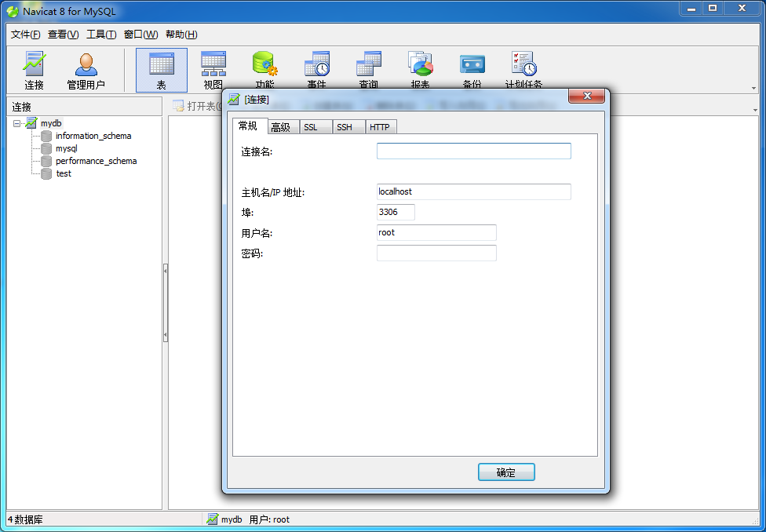The width and height of the screenshot is (766, 532).
Task: Click the Navicat logo in title bar
Action: (x=13, y=11)
